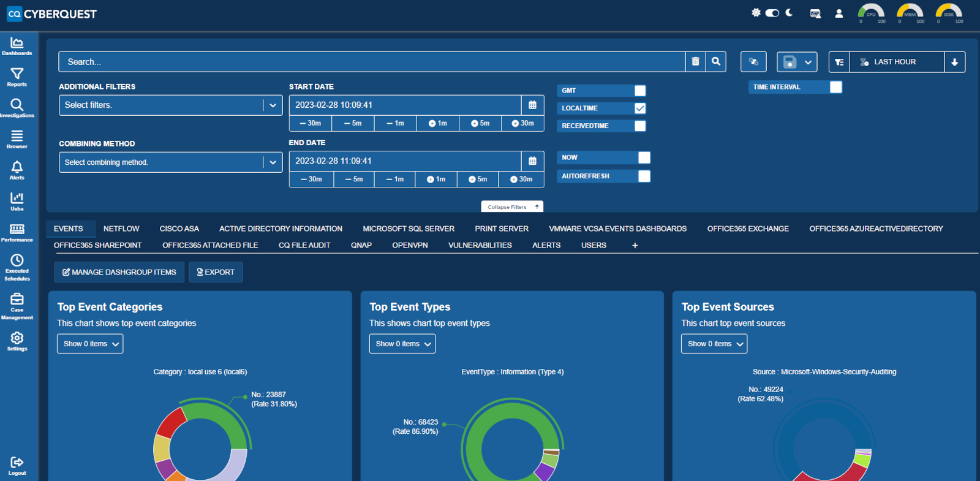980x481 pixels.
Task: Open Show 0 items in Top Event Sources
Action: click(x=714, y=344)
